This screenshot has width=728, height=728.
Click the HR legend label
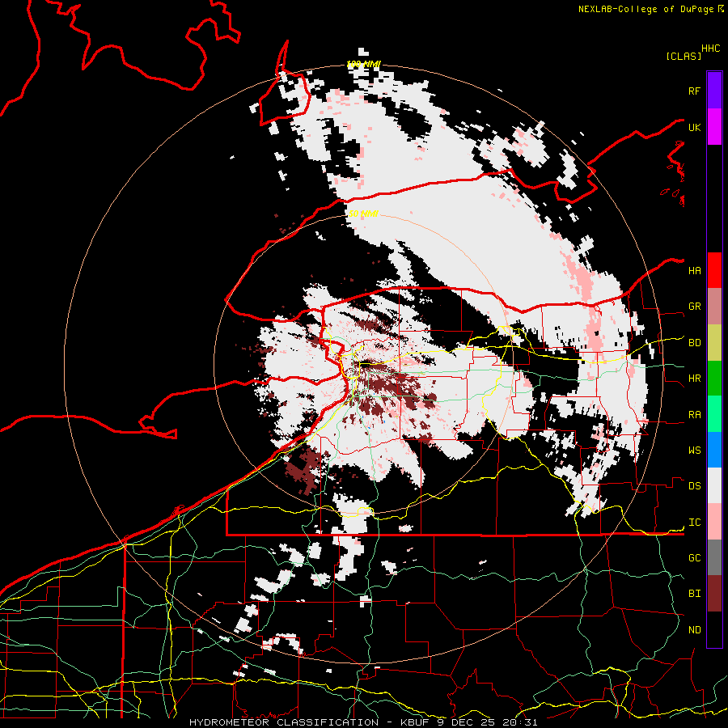[x=694, y=379]
